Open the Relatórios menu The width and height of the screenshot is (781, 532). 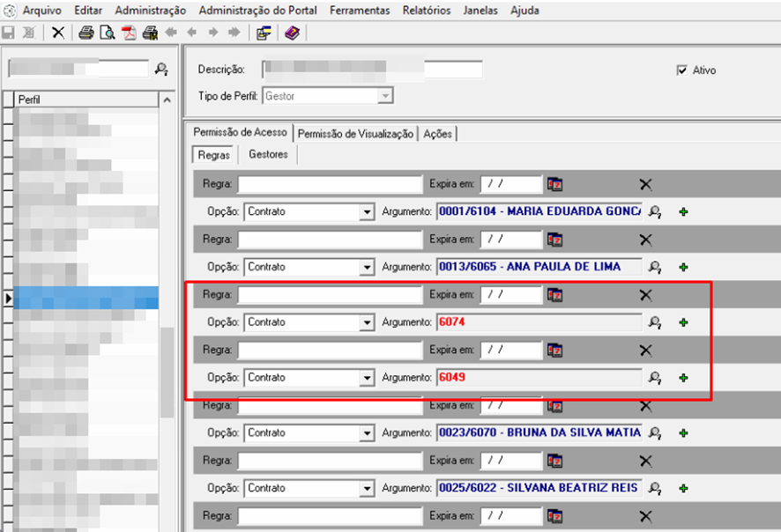pyautogui.click(x=426, y=11)
